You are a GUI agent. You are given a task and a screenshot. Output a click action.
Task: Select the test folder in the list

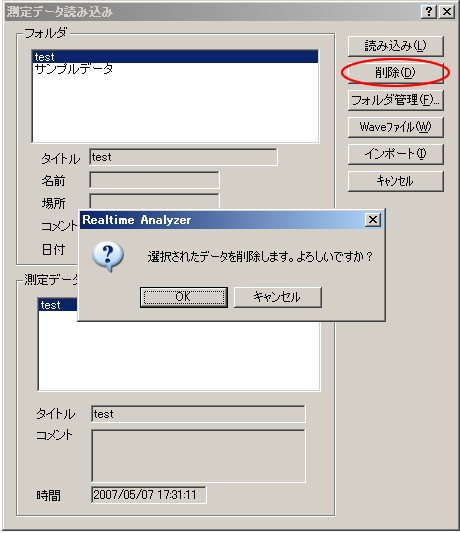(x=175, y=57)
